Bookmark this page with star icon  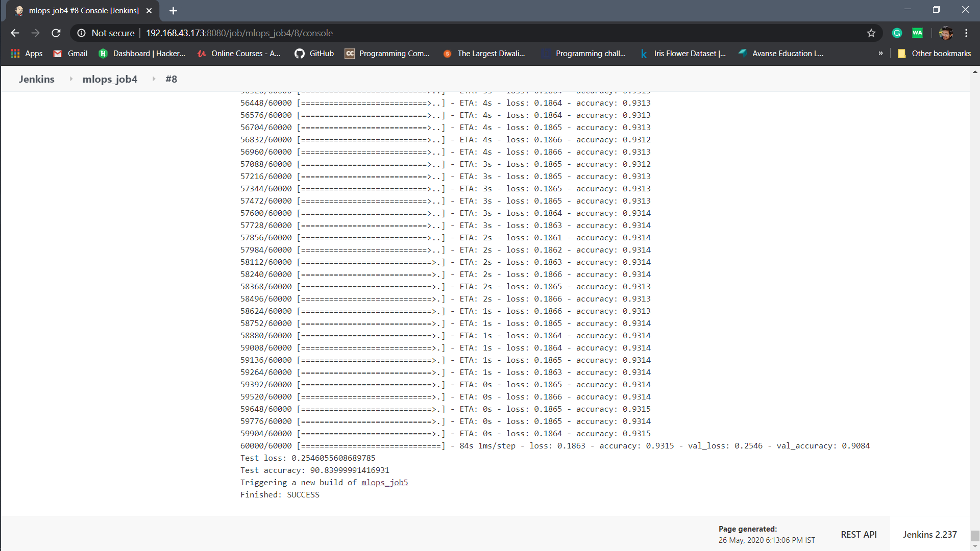pyautogui.click(x=871, y=33)
